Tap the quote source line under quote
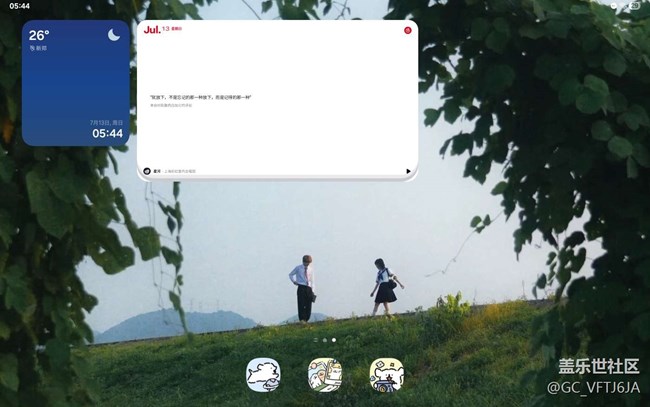The height and width of the screenshot is (407, 650). point(171,105)
